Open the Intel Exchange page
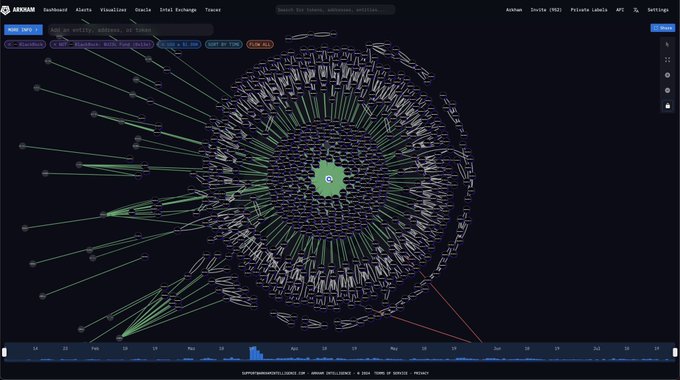 pos(178,10)
